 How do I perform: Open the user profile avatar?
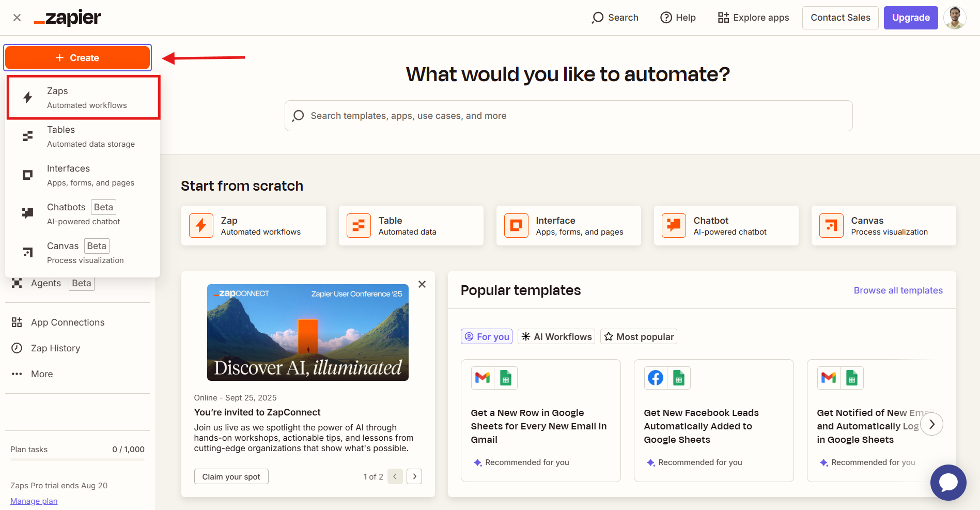coord(955,18)
